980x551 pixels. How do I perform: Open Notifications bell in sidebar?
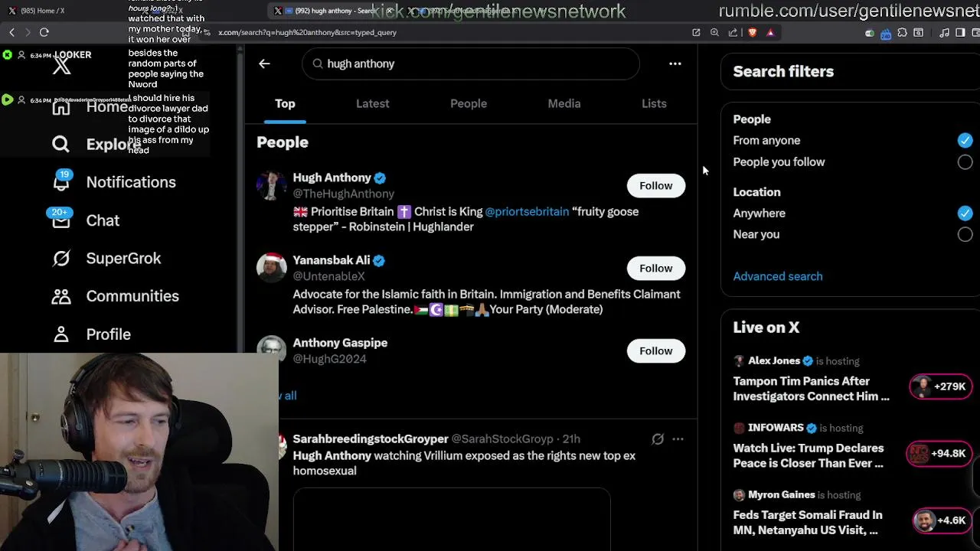point(61,181)
